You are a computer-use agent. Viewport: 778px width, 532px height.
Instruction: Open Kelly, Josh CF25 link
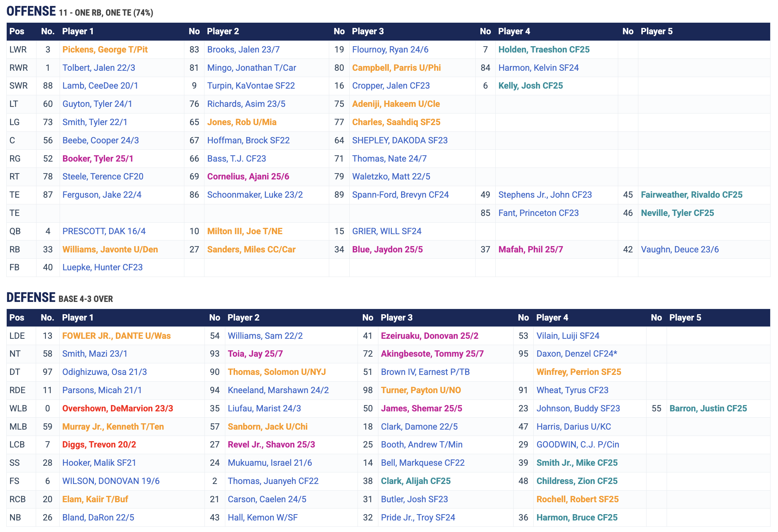pyautogui.click(x=531, y=86)
